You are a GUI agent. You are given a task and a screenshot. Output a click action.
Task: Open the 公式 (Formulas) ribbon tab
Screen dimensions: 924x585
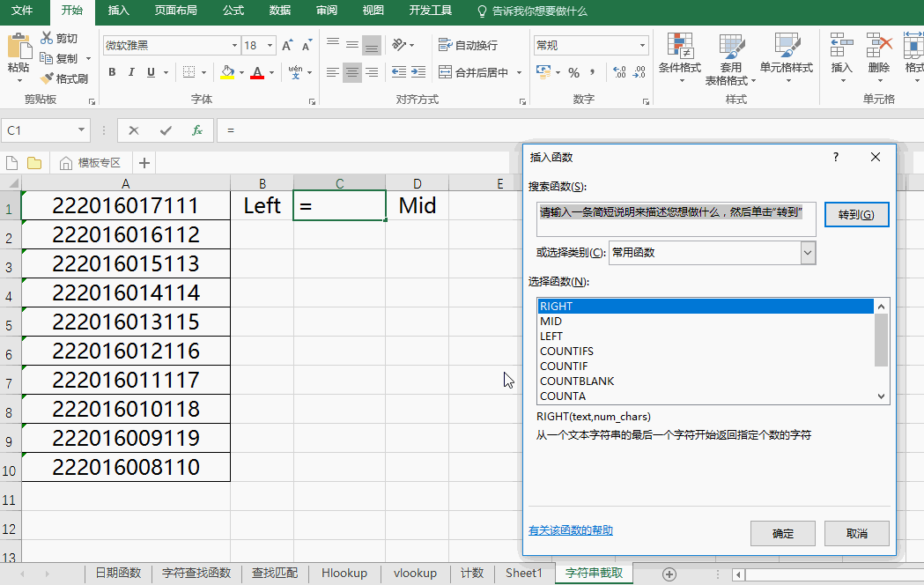click(x=233, y=11)
